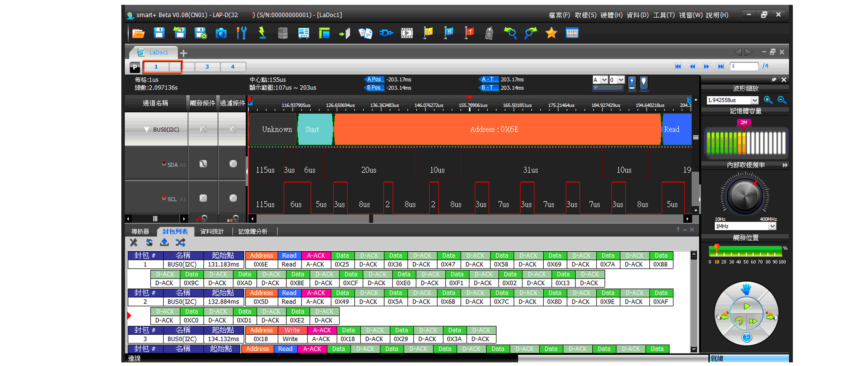Toggle the SDA trigger condition box
Screen dimensions: 868x366
point(203,164)
